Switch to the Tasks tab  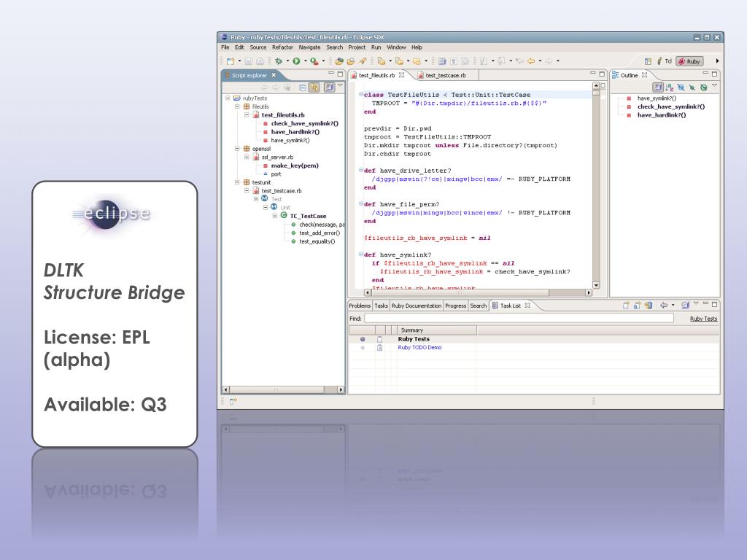(x=381, y=306)
